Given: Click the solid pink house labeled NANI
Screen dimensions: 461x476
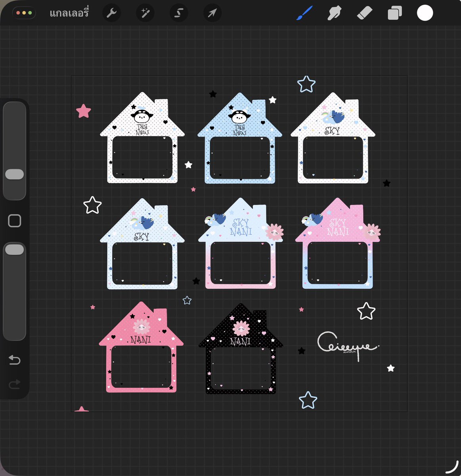Looking at the screenshot, I should click(x=141, y=347).
